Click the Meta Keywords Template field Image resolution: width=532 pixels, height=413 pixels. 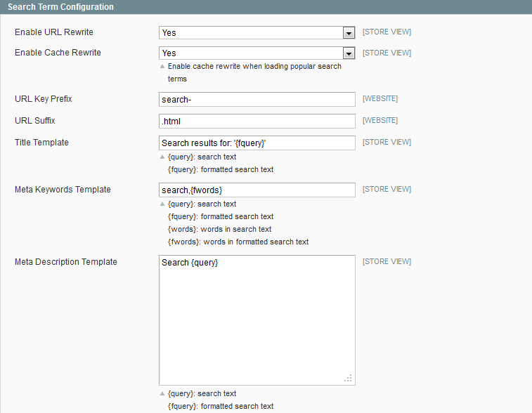tap(257, 190)
